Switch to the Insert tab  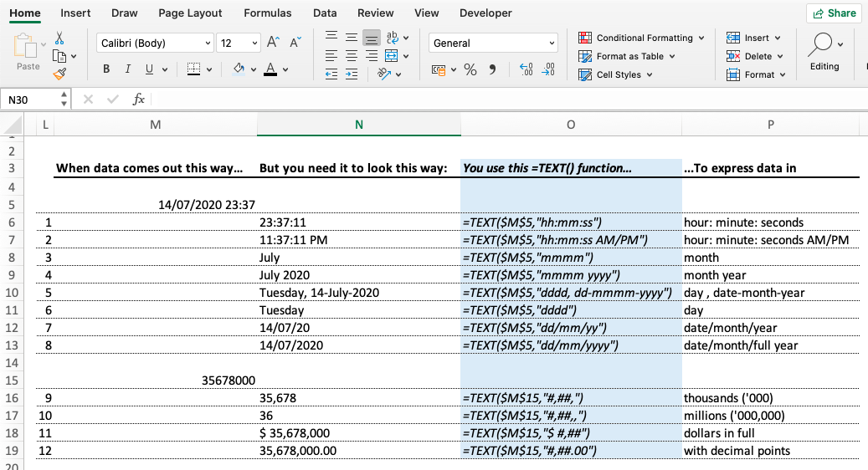pos(75,13)
